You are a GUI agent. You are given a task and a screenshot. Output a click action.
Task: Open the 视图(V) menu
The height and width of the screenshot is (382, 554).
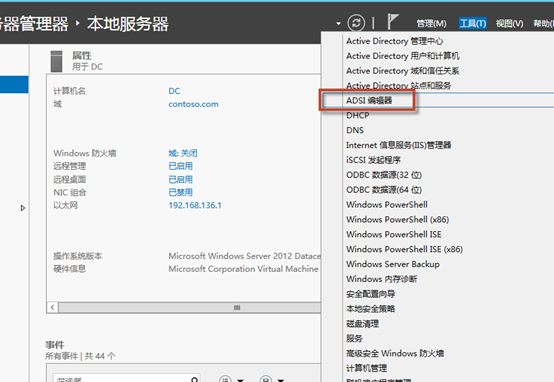509,24
